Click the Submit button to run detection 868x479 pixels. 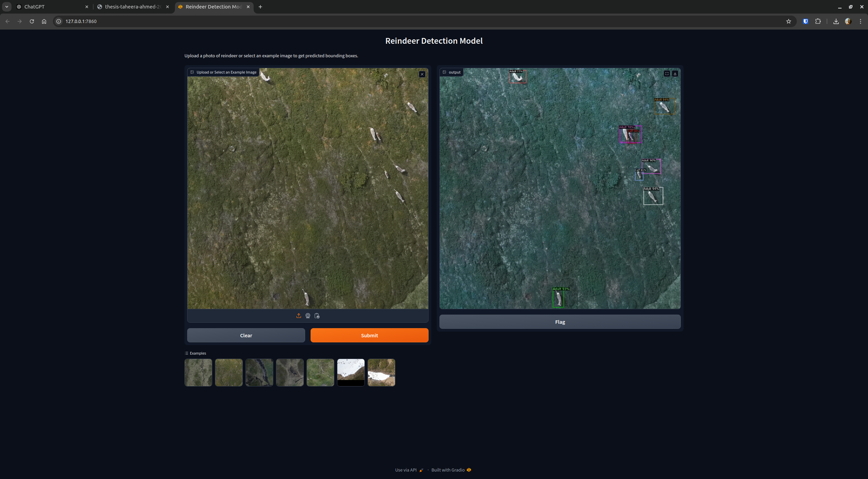pyautogui.click(x=370, y=335)
